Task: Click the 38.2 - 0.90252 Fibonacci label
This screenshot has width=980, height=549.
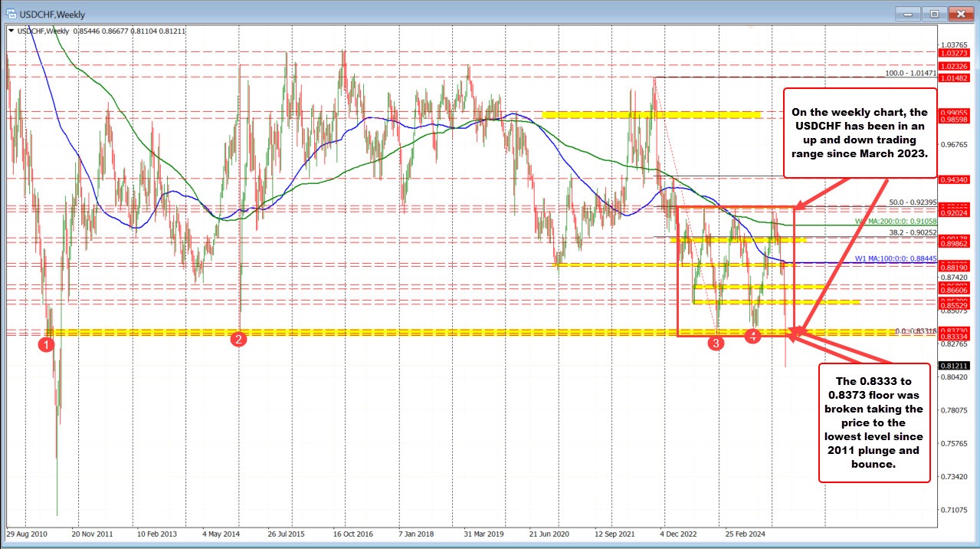Action: [912, 232]
